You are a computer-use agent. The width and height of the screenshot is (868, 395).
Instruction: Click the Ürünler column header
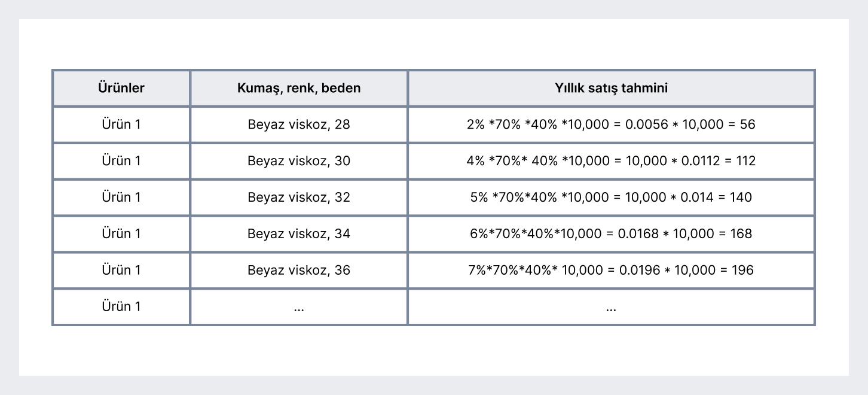click(121, 89)
